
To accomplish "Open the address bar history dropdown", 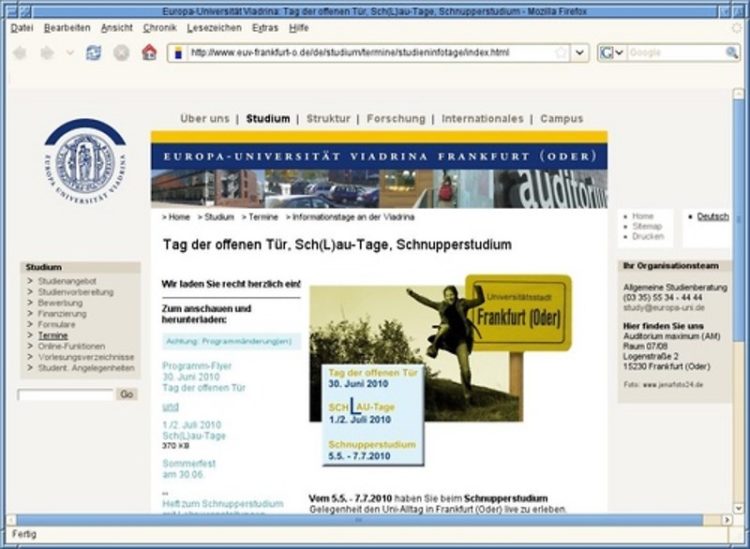I will [579, 53].
